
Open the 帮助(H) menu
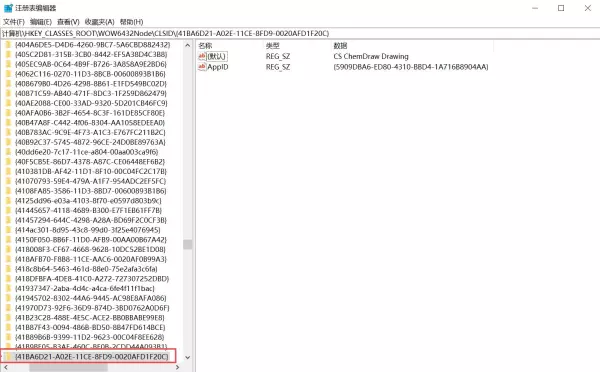click(x=131, y=22)
